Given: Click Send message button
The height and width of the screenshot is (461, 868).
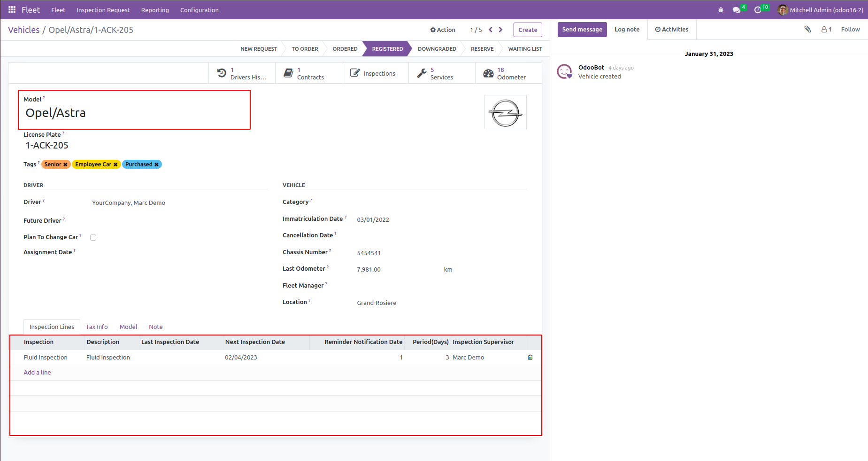Looking at the screenshot, I should pos(582,29).
